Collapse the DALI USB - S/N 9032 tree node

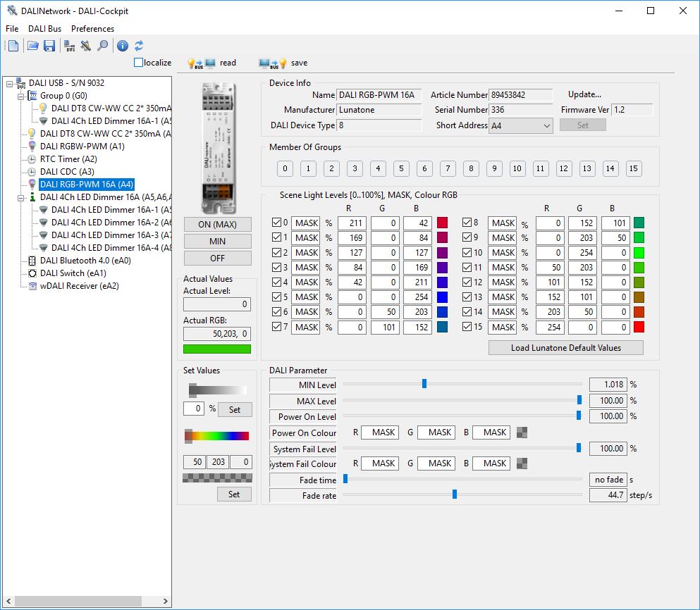coord(9,83)
